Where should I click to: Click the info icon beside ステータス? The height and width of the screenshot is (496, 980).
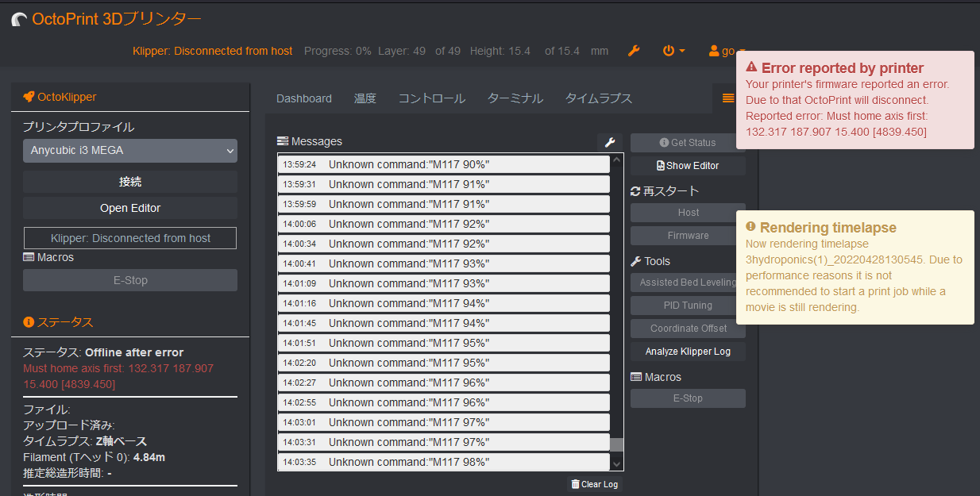point(29,322)
